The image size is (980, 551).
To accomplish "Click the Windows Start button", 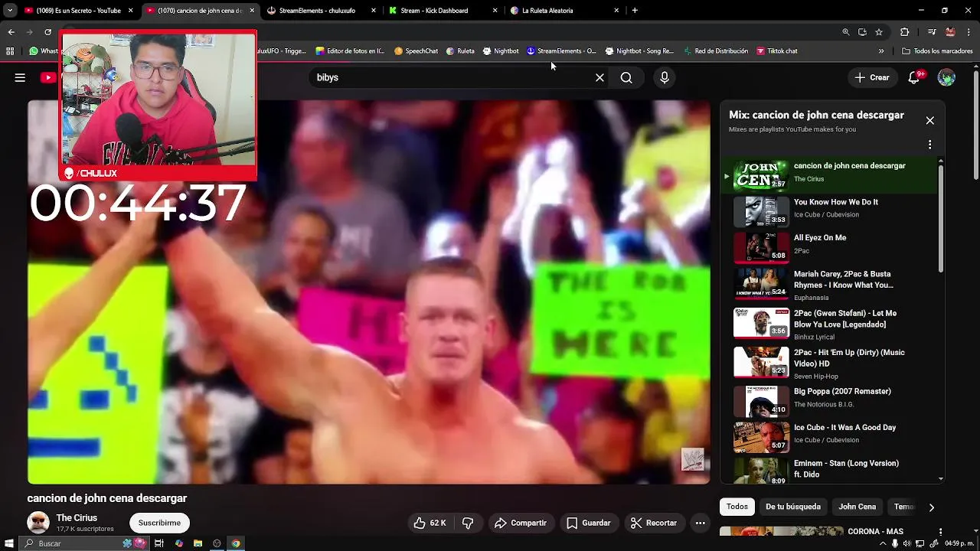I will click(x=8, y=543).
